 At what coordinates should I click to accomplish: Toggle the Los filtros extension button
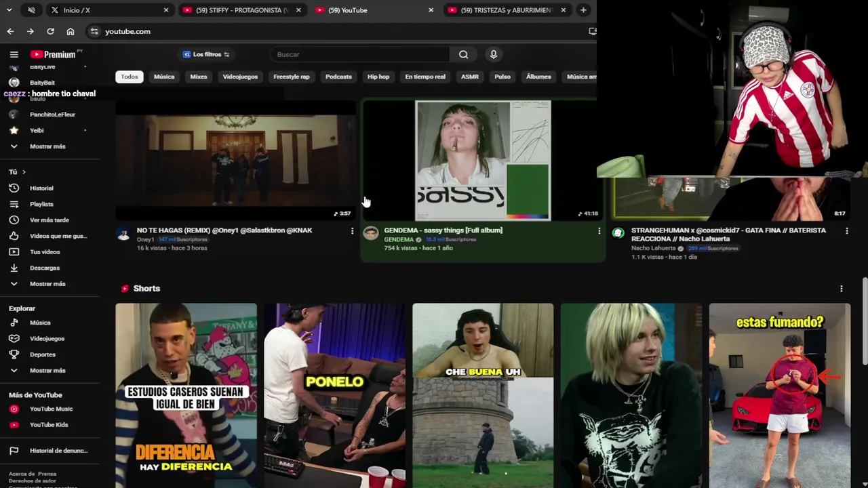point(207,54)
